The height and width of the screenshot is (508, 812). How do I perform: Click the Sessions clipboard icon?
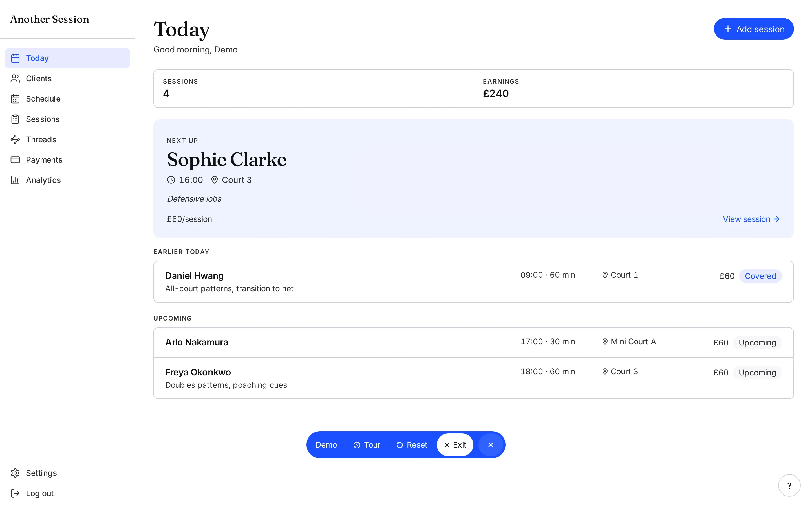click(15, 119)
